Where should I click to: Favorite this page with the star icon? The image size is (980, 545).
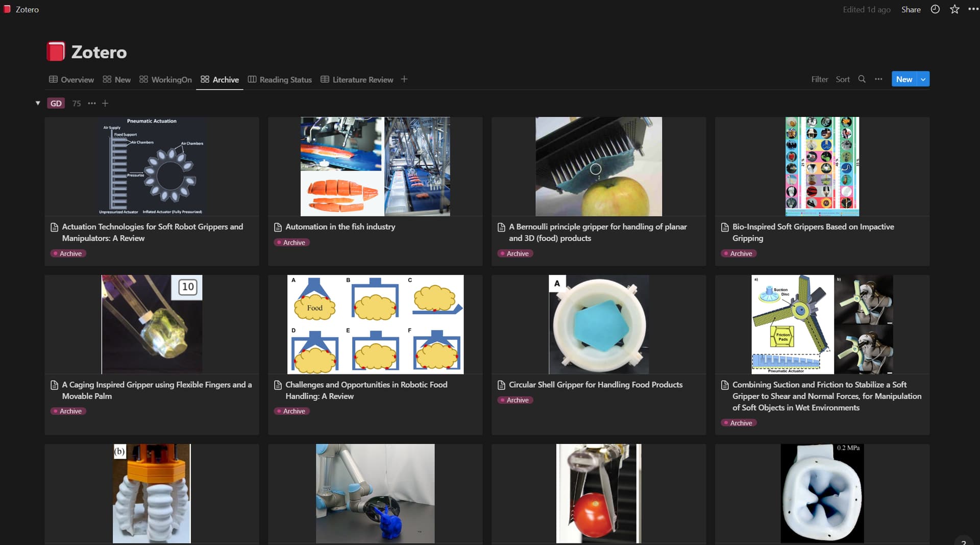[954, 9]
